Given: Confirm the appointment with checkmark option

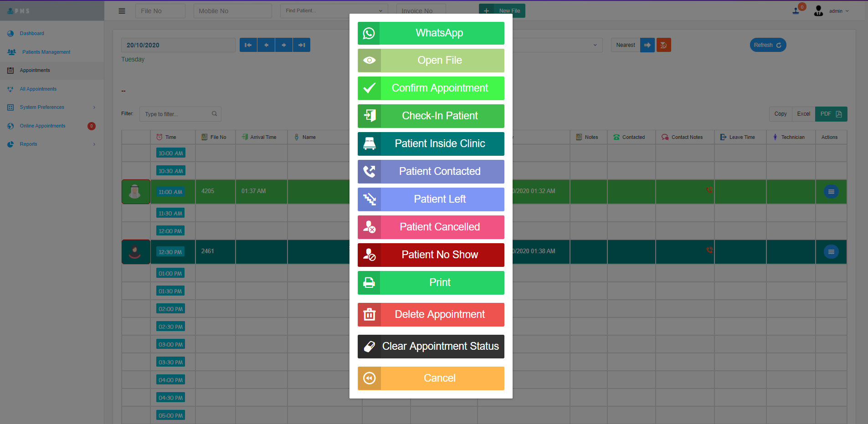Looking at the screenshot, I should 431,88.
